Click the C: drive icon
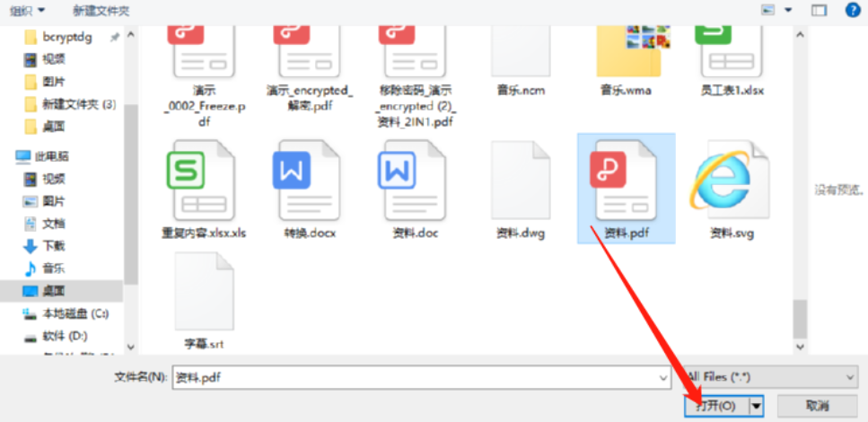The height and width of the screenshot is (422, 868). click(30, 314)
